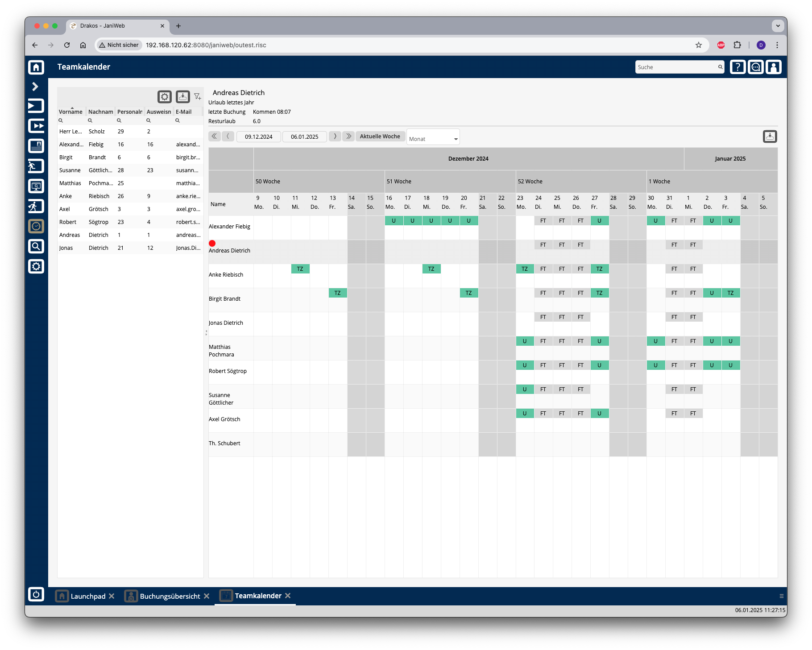Click Alexander Fiebig's vacation on December 16

[394, 220]
